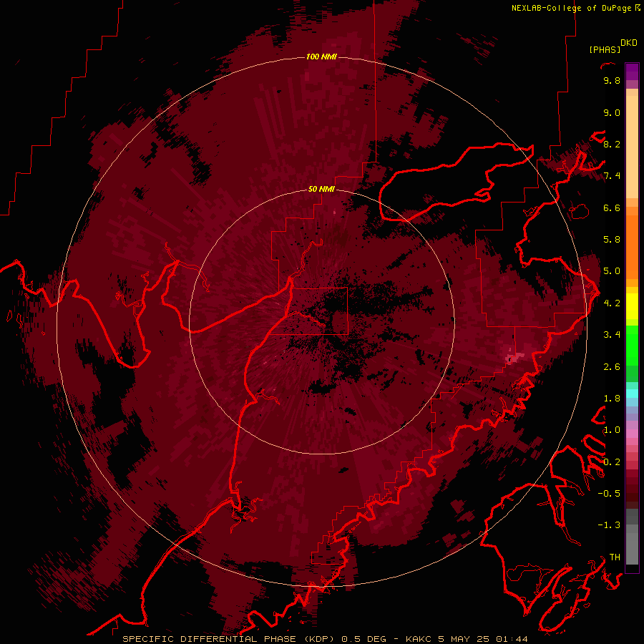
Task: Click the 01:44 timestamp
Action: point(512,639)
